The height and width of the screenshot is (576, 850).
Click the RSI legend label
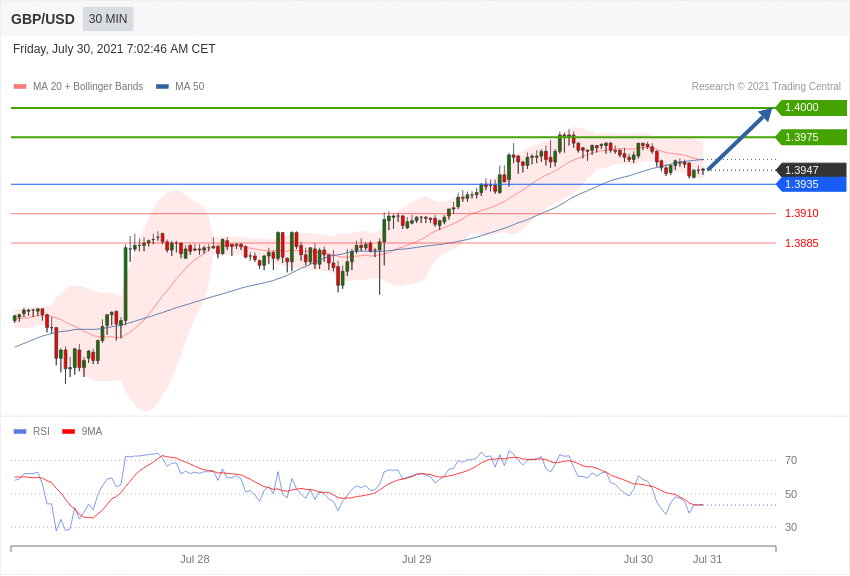coord(41,431)
